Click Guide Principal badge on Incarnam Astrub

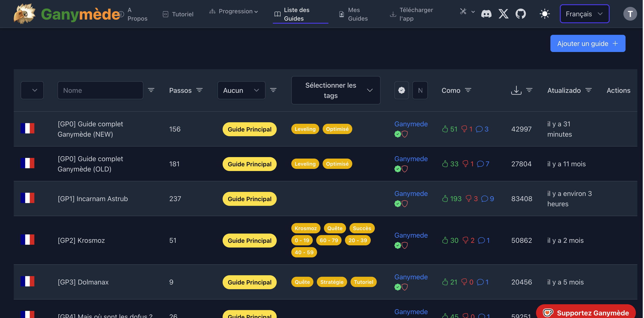[249, 199]
